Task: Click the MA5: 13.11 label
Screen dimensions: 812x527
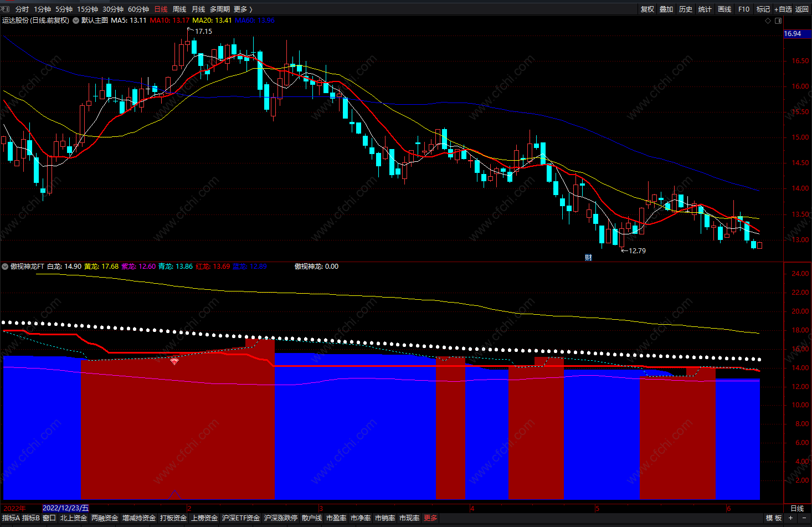Action: pyautogui.click(x=129, y=21)
